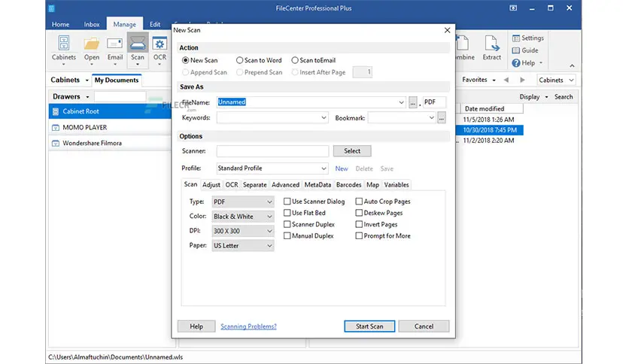Screen dimensions: 629x364
Task: Open the OCR tool icon
Action: click(x=160, y=44)
